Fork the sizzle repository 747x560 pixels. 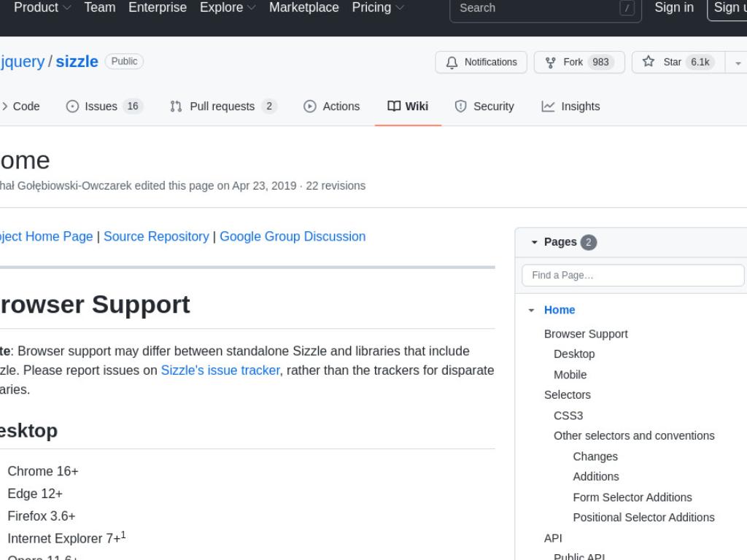579,63
